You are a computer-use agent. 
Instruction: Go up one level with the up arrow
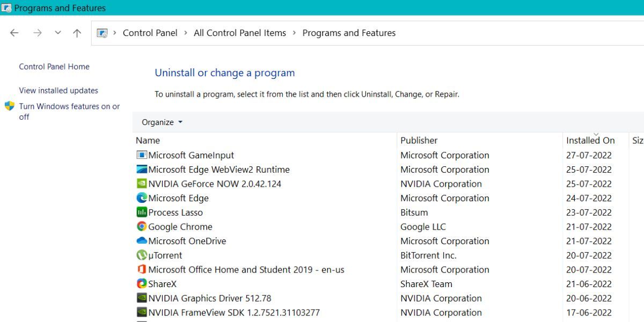[x=77, y=33]
